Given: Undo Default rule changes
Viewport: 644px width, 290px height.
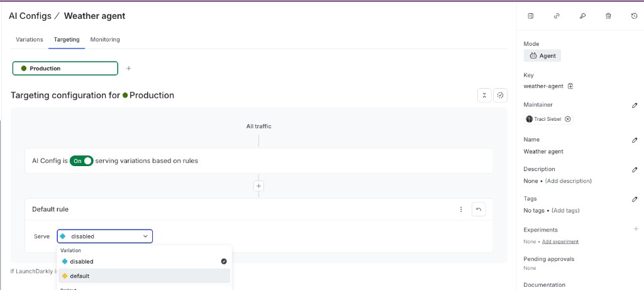Looking at the screenshot, I should pyautogui.click(x=479, y=209).
